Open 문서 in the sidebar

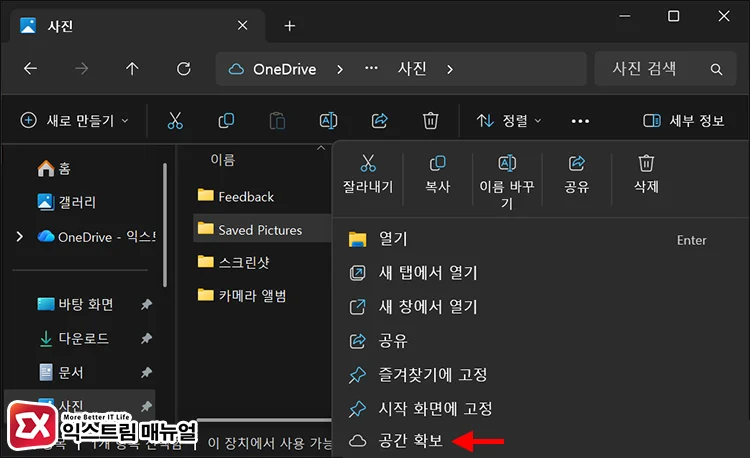tap(60, 372)
